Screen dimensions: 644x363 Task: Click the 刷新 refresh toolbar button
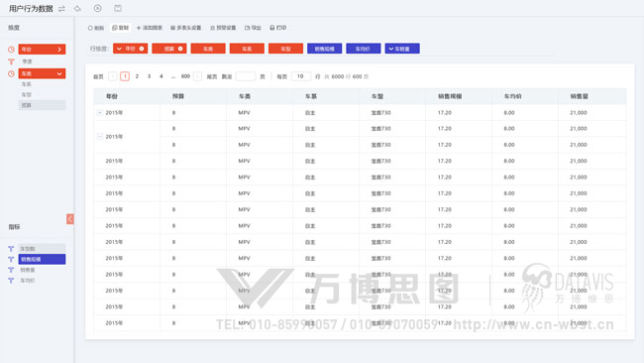[x=96, y=28]
